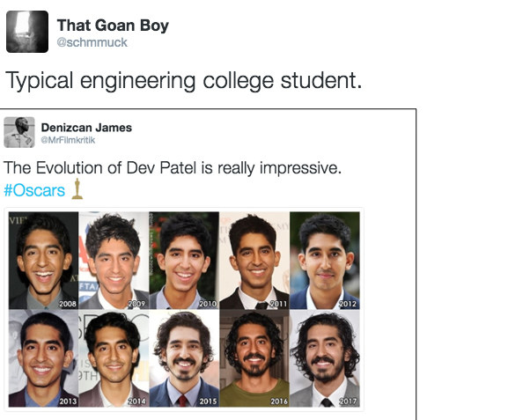Image resolution: width=508 pixels, height=420 pixels.
Task: Open the 2015 photo in the collage
Action: pos(184,358)
